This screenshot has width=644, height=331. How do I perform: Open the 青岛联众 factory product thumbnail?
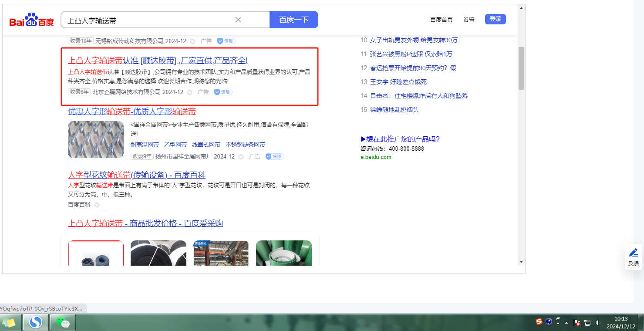pyautogui.click(x=221, y=253)
